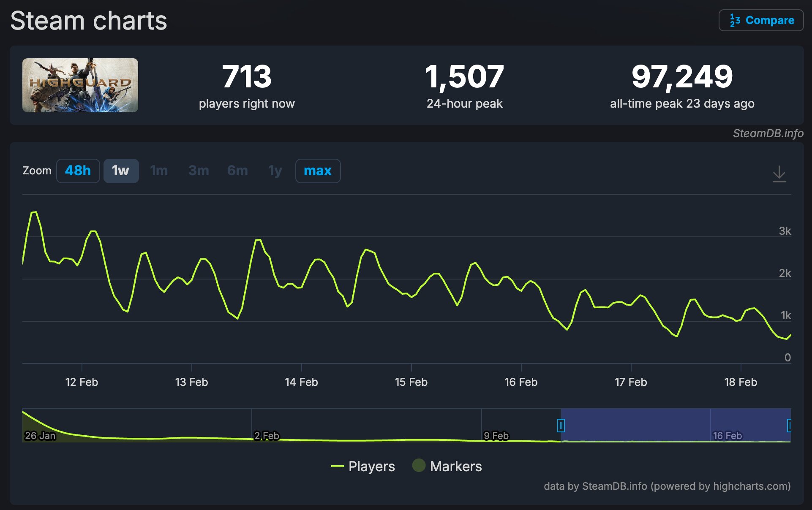The width and height of the screenshot is (812, 510).
Task: Click the right navigator range handle
Action: pyautogui.click(x=789, y=425)
